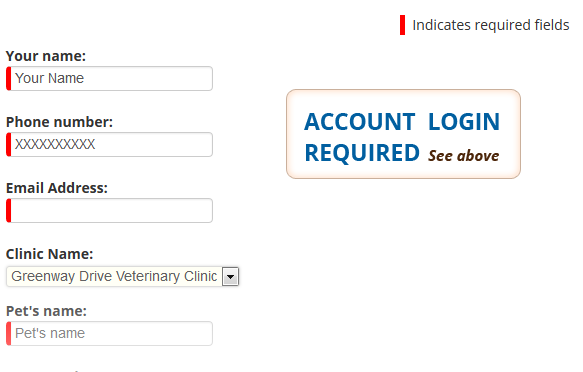The image size is (583, 372).
Task: Click red required marker on Your name field
Action: (x=9, y=78)
